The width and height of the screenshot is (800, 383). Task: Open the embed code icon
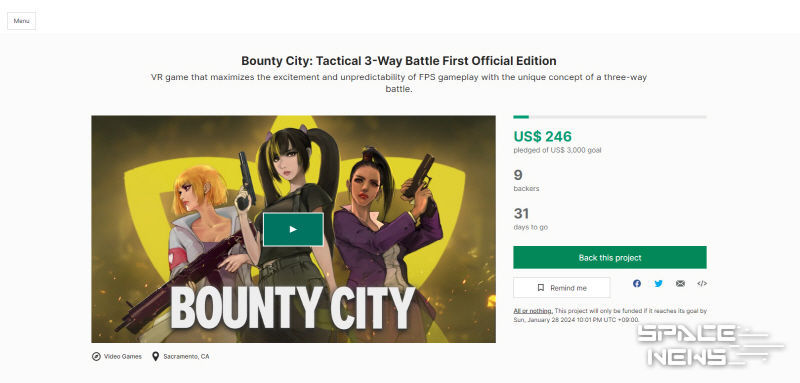click(702, 284)
